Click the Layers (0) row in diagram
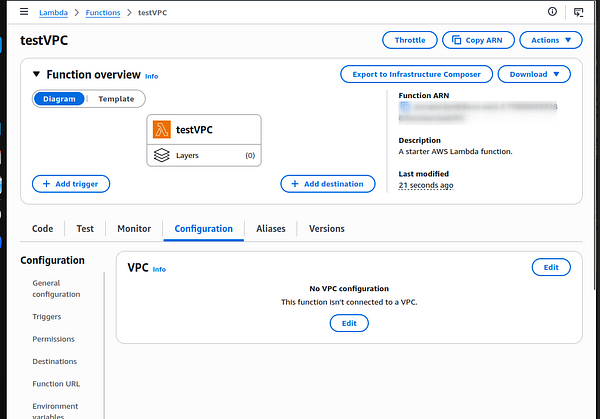 tap(204, 155)
